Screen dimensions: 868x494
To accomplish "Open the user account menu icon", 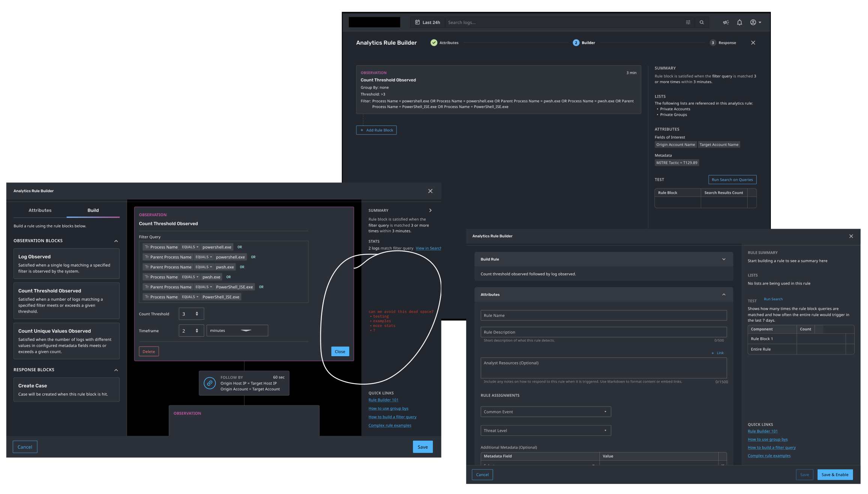I will [x=755, y=23].
